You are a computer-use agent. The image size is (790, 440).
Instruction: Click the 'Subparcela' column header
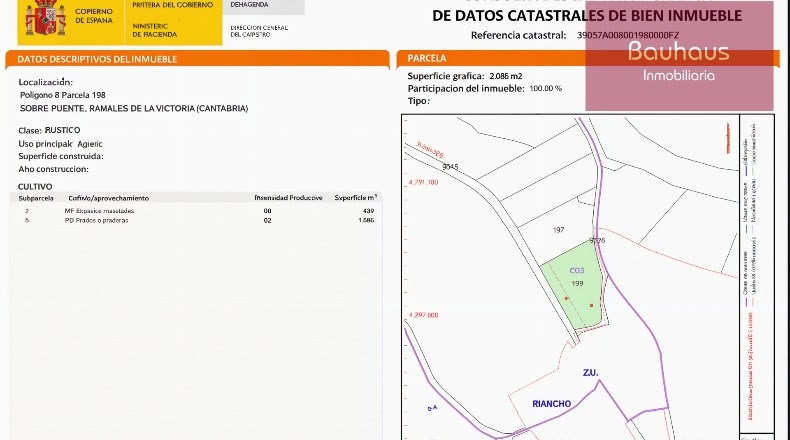click(x=36, y=198)
